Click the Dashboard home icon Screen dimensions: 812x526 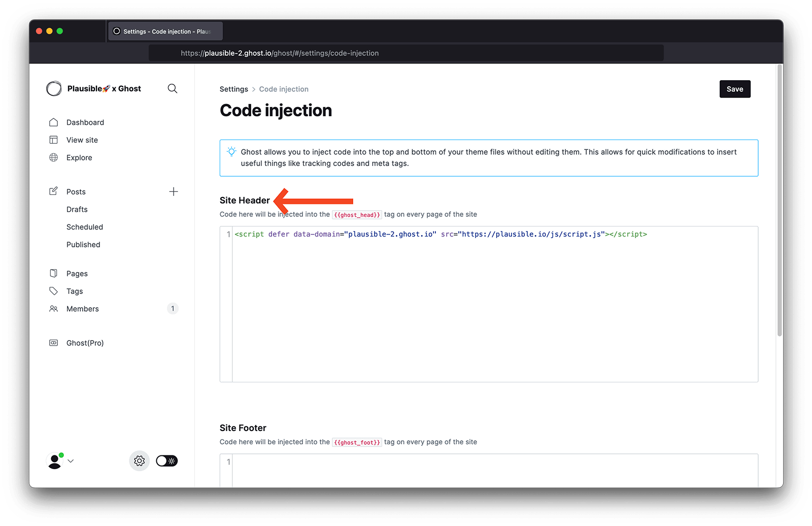[x=54, y=122]
